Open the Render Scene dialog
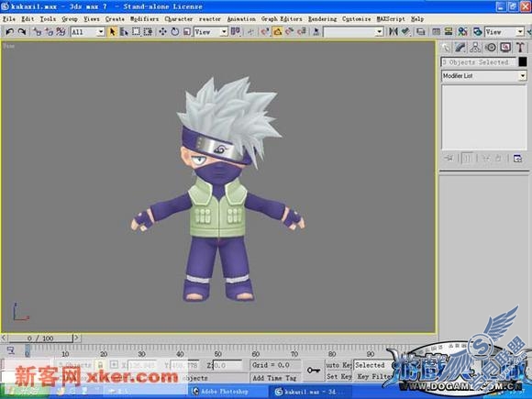Viewport: 532px width, 399px height. pyautogui.click(x=478, y=32)
